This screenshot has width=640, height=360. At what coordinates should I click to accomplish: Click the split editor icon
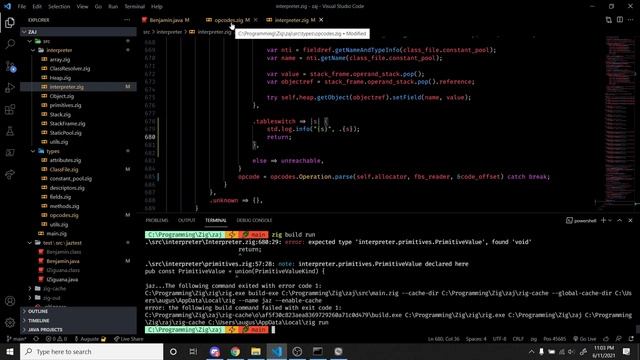[x=620, y=20]
